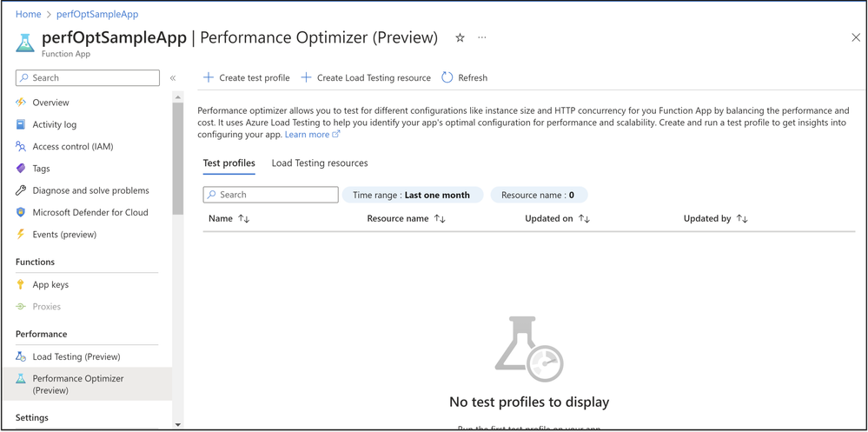This screenshot has width=868, height=432.
Task: Click the Overview lightning icon in sidebar
Action: 21,103
